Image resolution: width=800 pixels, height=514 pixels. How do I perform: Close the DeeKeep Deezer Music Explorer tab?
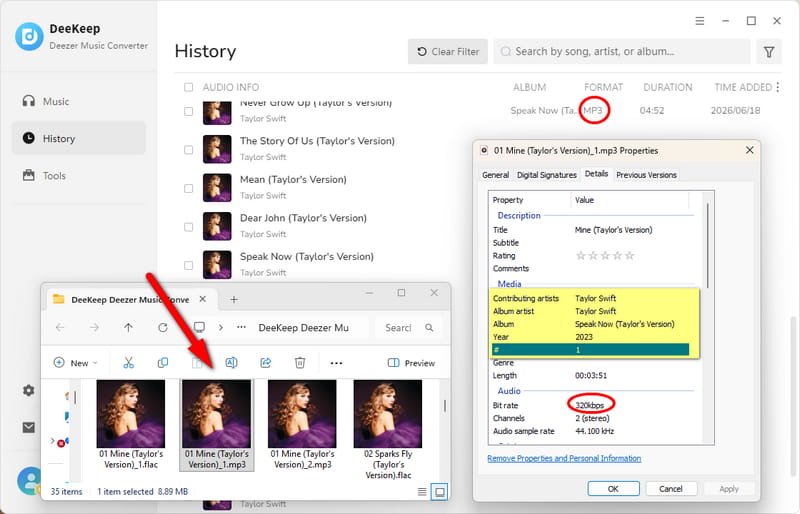tap(203, 299)
